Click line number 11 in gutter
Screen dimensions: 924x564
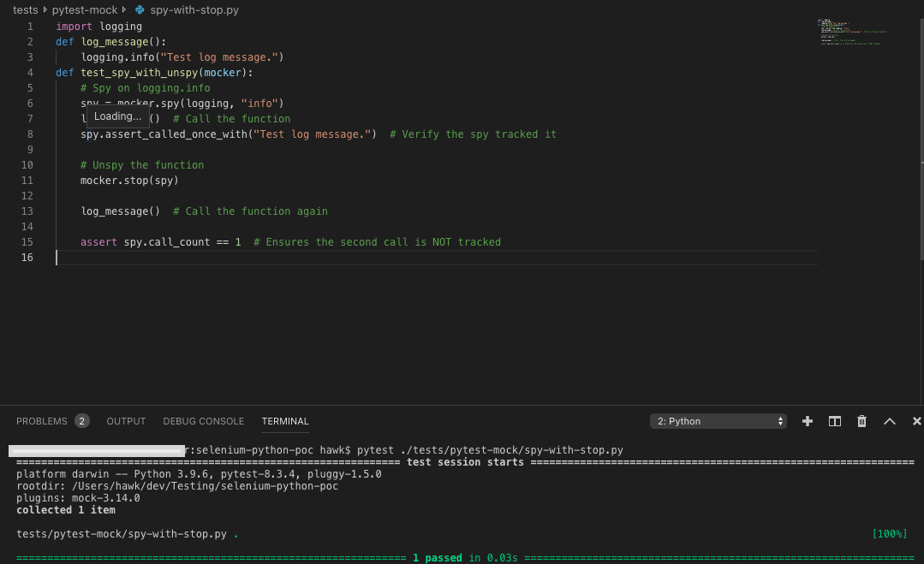pyautogui.click(x=27, y=180)
